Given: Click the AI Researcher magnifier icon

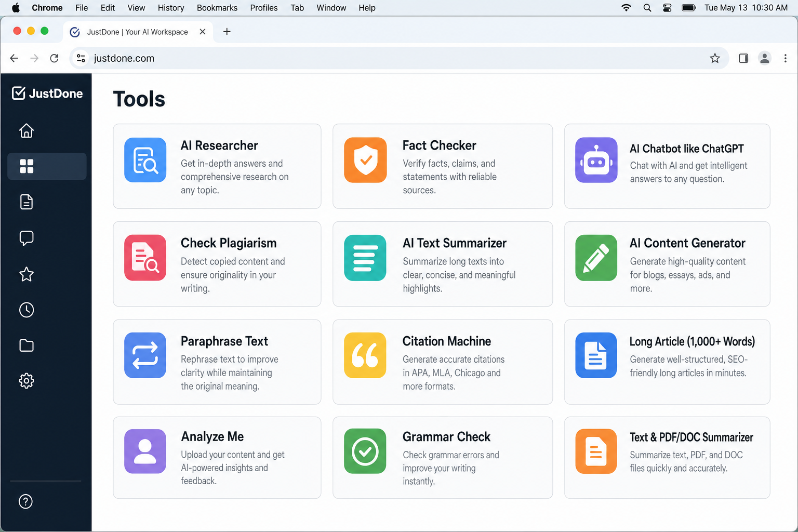Looking at the screenshot, I should point(145,160).
